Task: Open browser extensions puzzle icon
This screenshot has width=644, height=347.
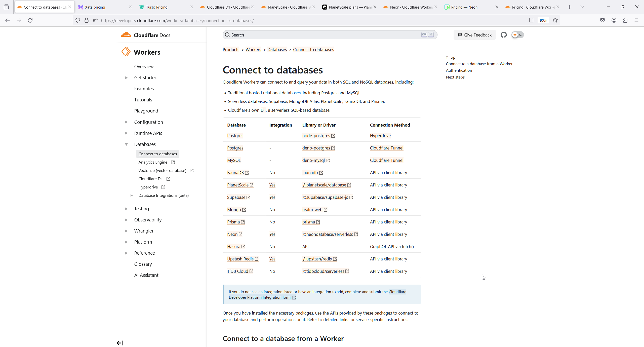Action: (625, 20)
